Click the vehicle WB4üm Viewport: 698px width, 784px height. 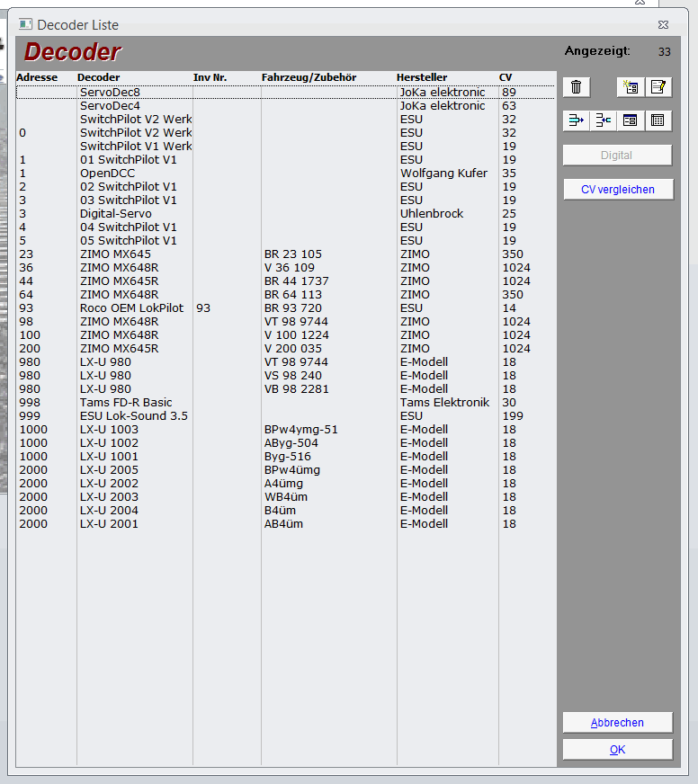point(286,497)
